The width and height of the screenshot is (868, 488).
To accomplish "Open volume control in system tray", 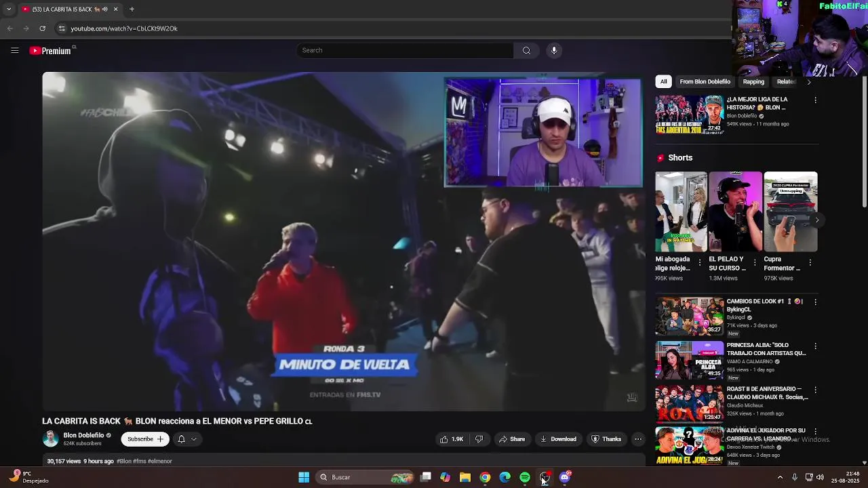I will click(821, 477).
